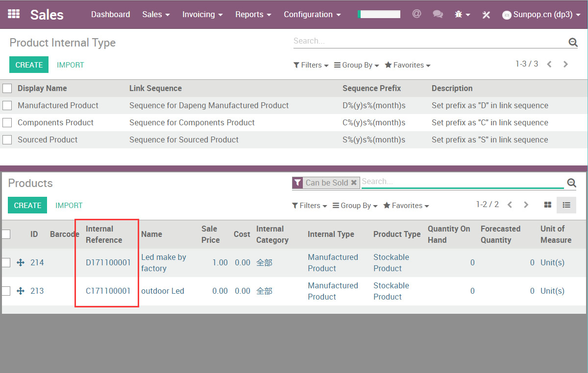Open the conversations chat bubble icon
588x373 pixels.
coord(438,14)
